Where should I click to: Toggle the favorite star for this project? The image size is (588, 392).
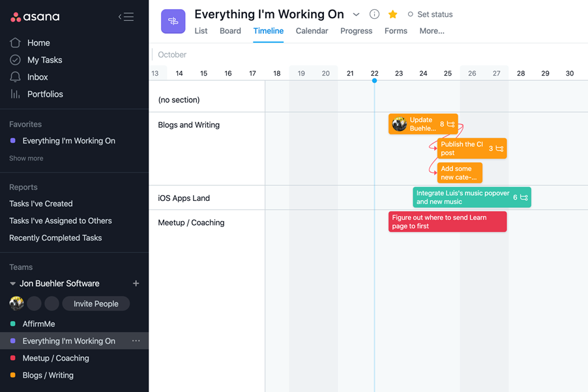click(x=392, y=14)
